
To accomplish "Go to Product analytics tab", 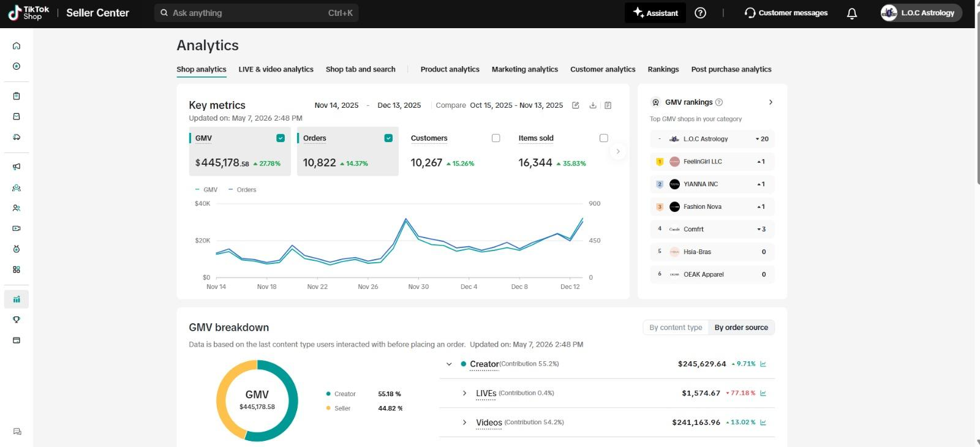I will coord(450,69).
